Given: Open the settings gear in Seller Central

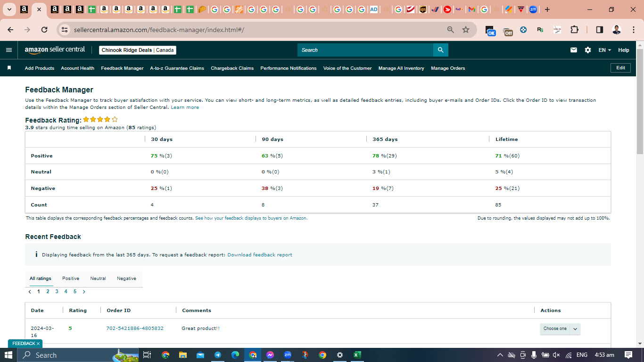Looking at the screenshot, I should coord(588,50).
